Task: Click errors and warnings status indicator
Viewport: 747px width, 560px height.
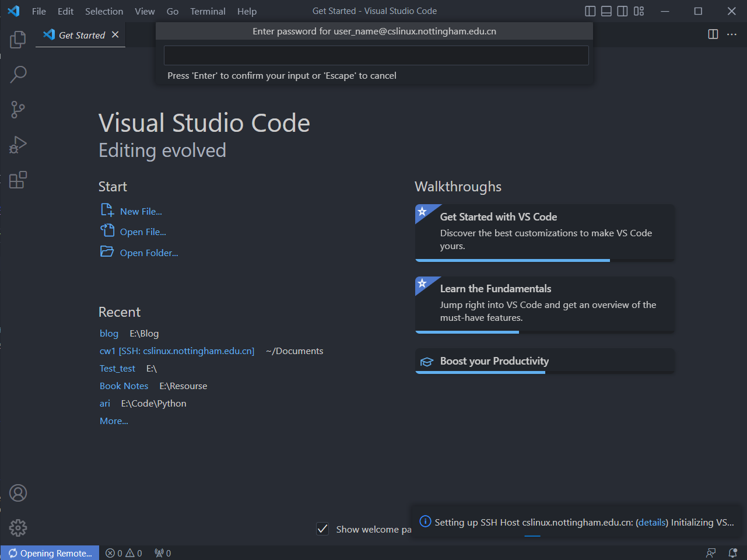Action: tap(124, 553)
